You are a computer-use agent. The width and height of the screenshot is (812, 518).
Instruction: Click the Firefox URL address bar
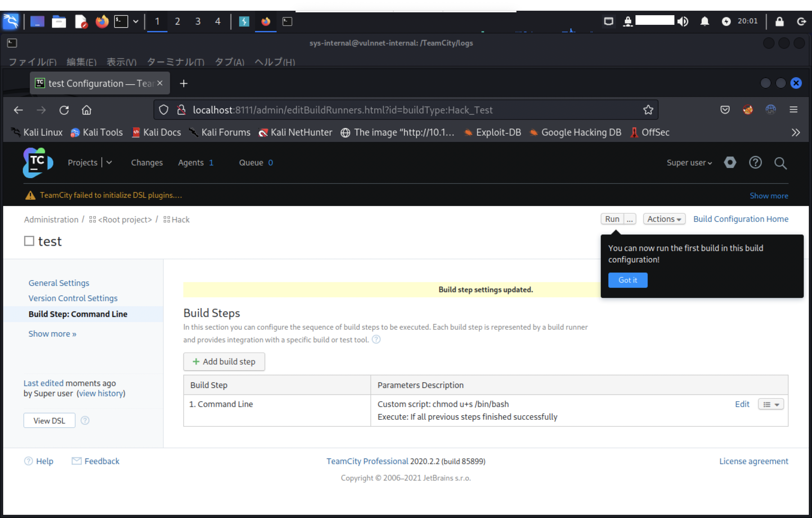click(342, 110)
